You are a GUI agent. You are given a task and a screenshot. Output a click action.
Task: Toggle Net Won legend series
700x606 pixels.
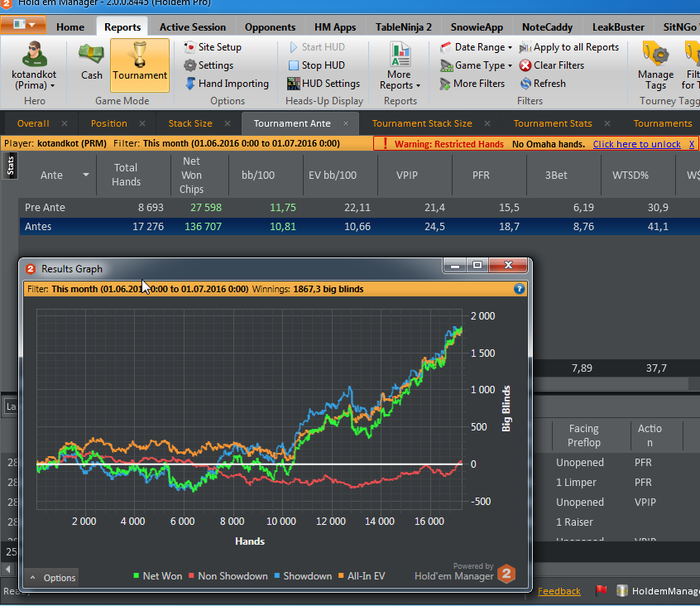[158, 576]
